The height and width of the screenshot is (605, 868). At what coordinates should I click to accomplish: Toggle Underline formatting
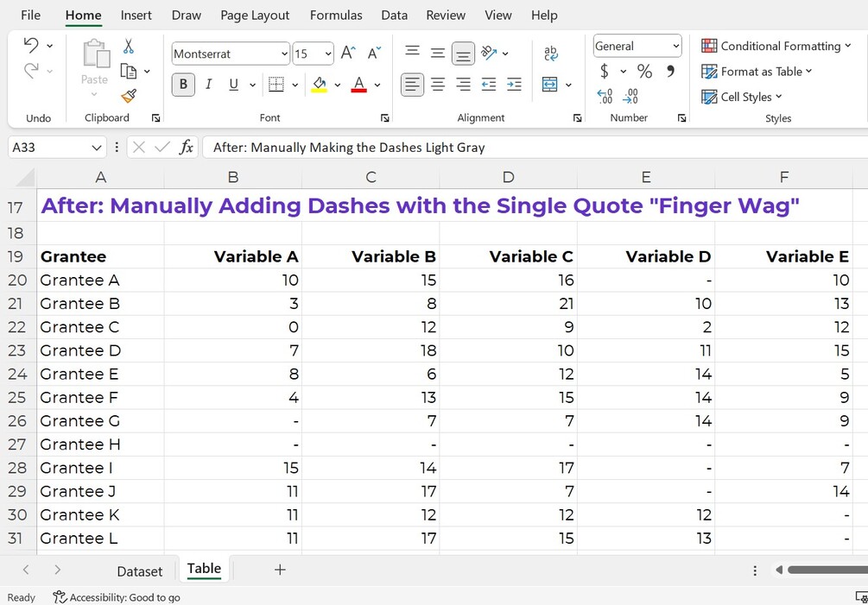233,84
